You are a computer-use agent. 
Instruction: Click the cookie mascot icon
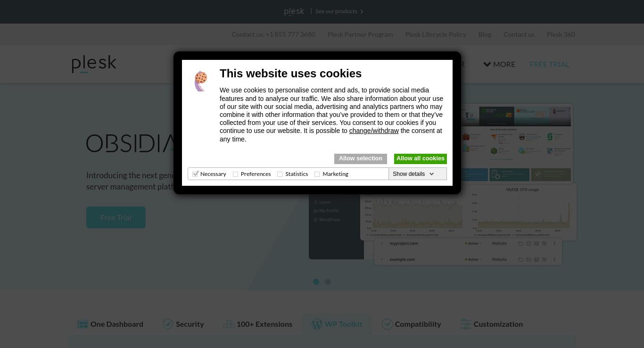(201, 81)
